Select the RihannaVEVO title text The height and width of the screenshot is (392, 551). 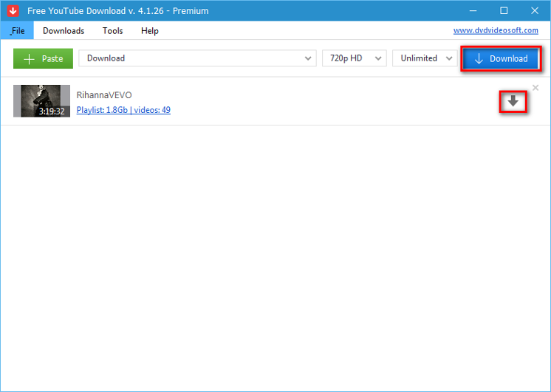click(x=104, y=95)
